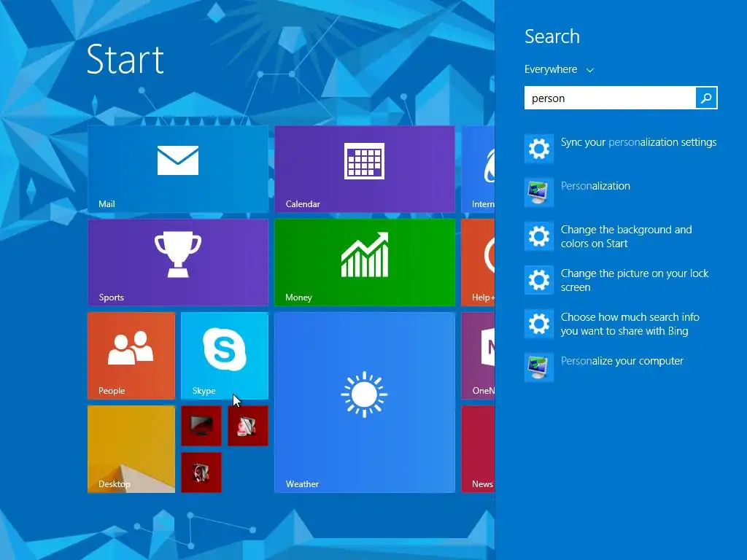The width and height of the screenshot is (747, 560).
Task: Open the Money tile
Action: pos(365,262)
